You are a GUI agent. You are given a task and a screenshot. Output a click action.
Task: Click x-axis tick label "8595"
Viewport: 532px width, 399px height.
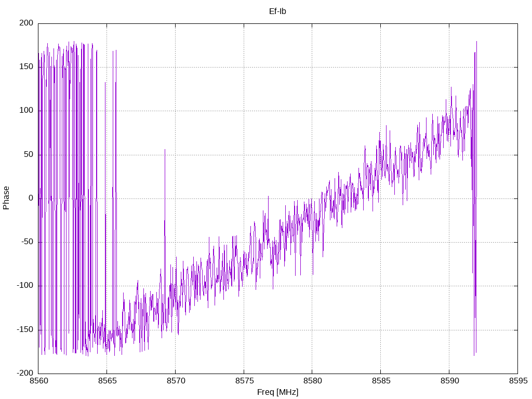[x=518, y=381]
